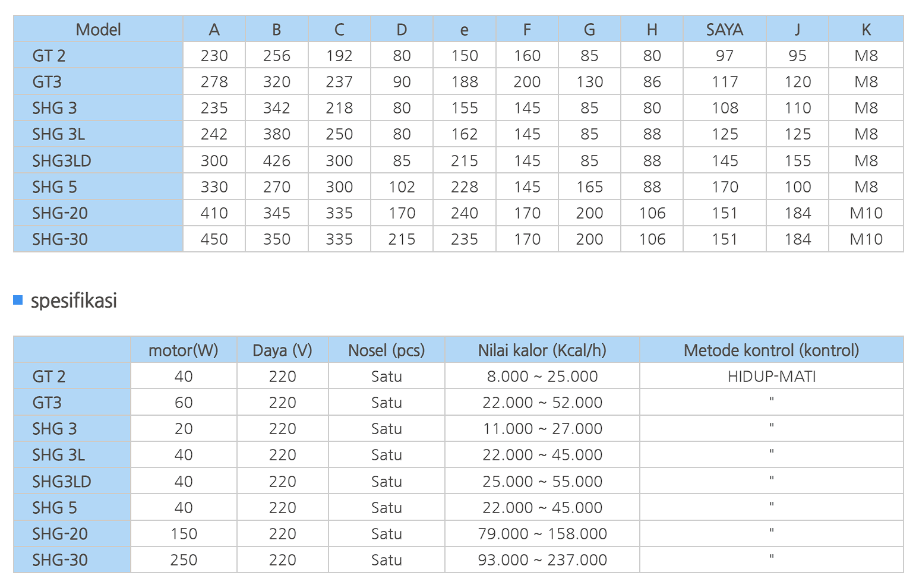
Task: Click the K column header
Action: pos(866,29)
